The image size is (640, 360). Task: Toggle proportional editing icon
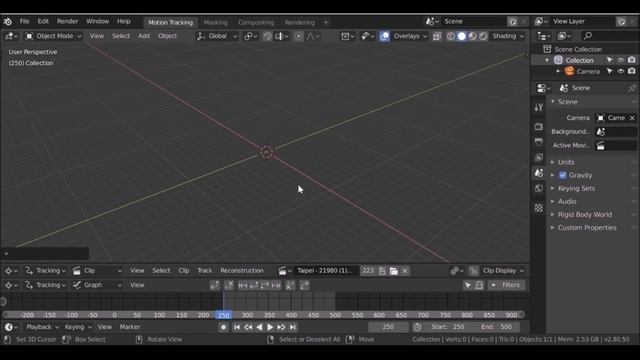click(x=299, y=36)
